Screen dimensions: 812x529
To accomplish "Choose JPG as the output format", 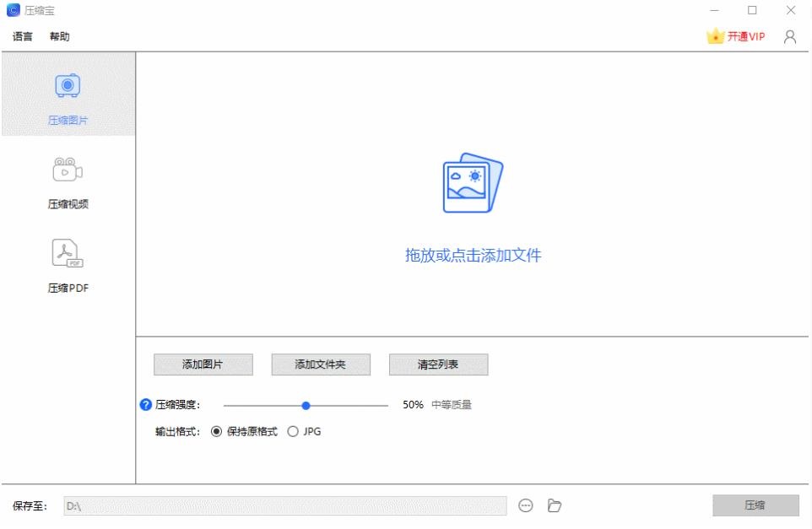I will pos(293,431).
